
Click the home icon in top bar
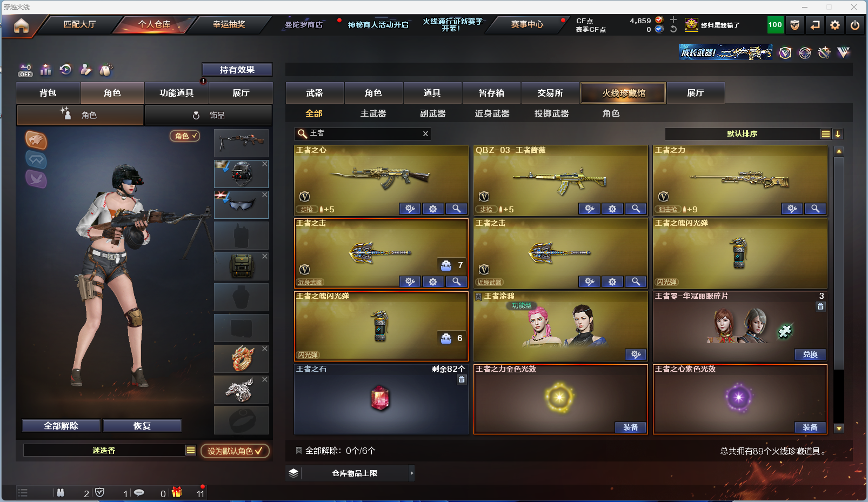click(x=21, y=25)
